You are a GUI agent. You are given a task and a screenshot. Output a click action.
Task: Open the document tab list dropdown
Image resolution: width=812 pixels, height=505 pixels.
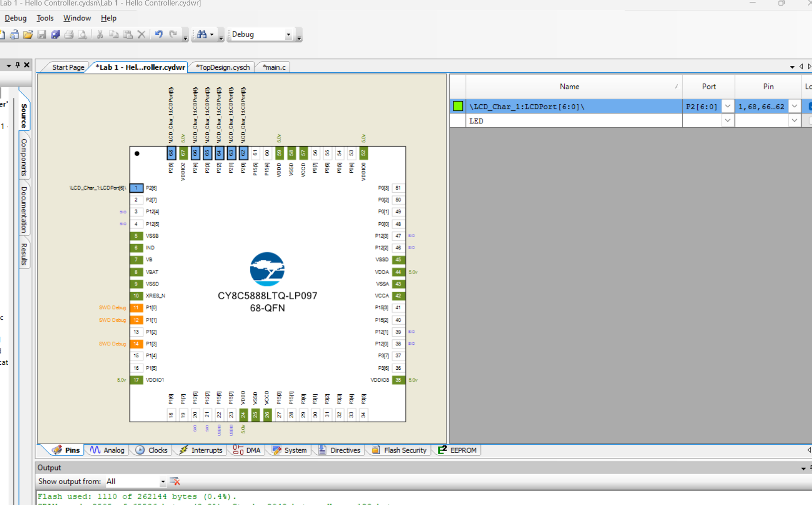tap(792, 67)
